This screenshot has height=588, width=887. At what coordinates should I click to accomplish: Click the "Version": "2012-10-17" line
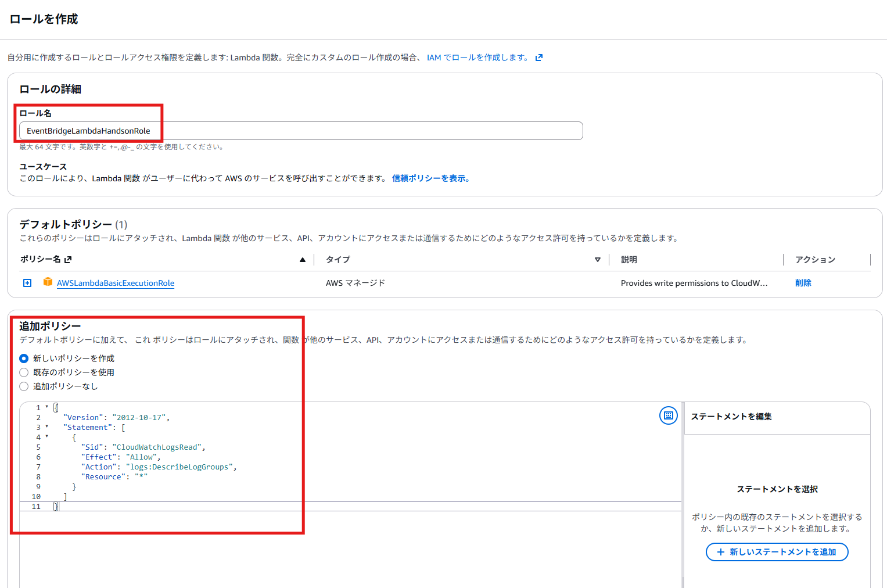[116, 417]
